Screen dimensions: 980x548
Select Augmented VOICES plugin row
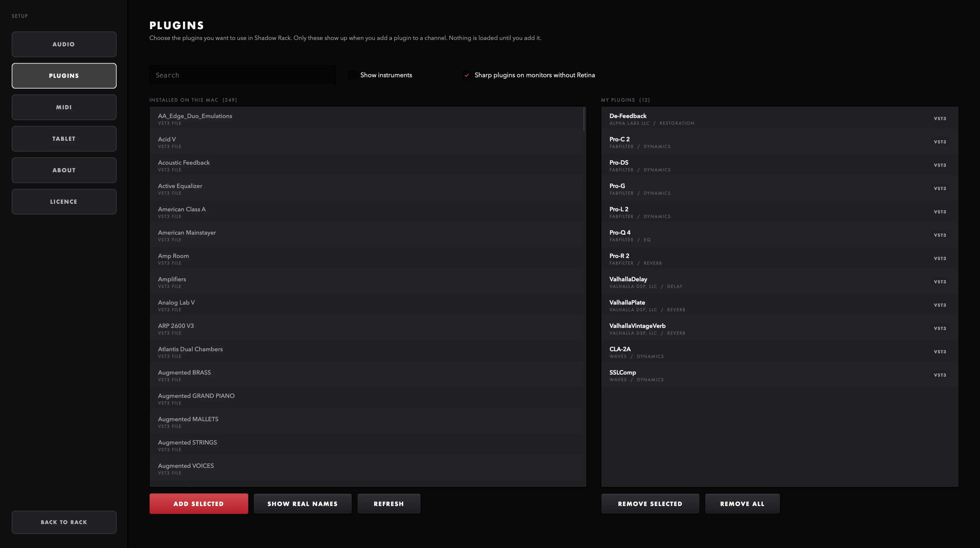[366, 469]
